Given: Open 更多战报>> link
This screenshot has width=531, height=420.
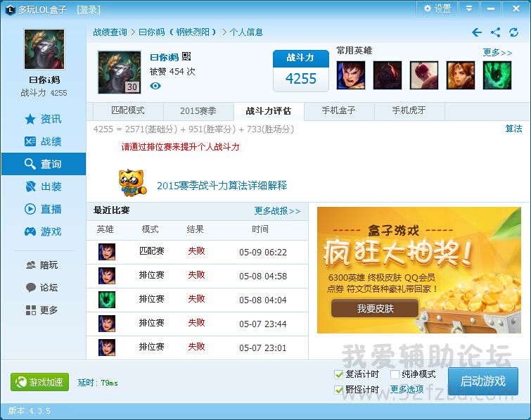Looking at the screenshot, I should [277, 211].
